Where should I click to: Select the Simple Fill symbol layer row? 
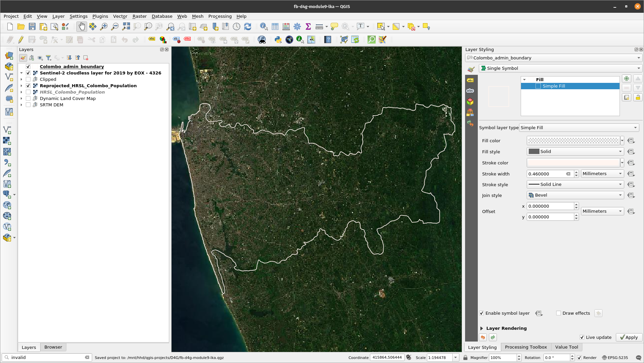click(570, 86)
